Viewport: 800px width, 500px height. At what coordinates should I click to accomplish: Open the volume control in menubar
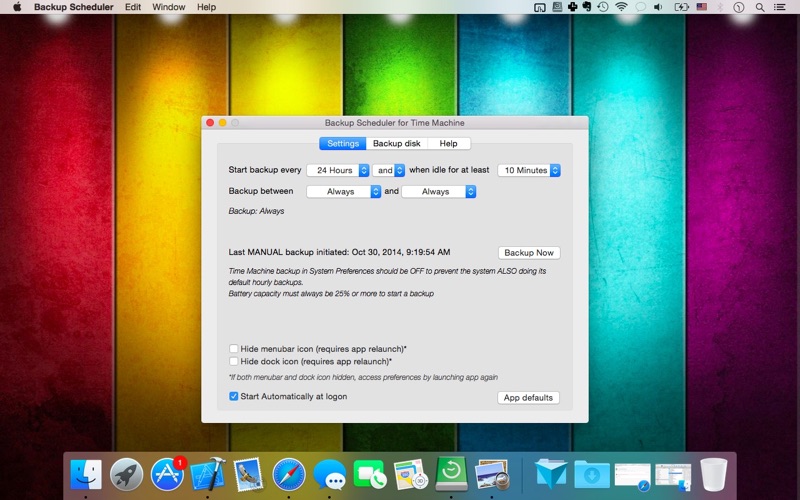(x=658, y=7)
